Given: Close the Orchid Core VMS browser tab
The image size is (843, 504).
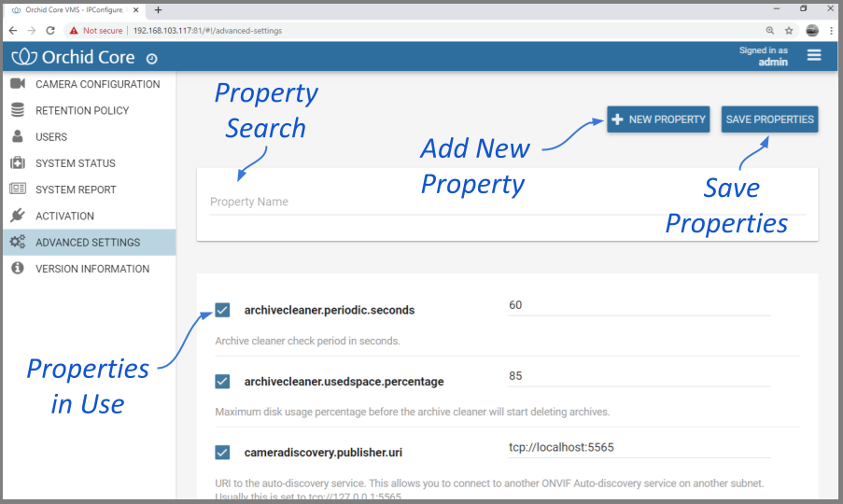Looking at the screenshot, I should coord(136,9).
